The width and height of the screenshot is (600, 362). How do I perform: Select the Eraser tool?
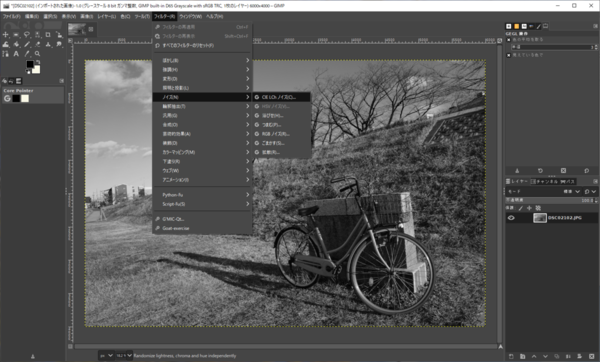pyautogui.click(x=38, y=44)
